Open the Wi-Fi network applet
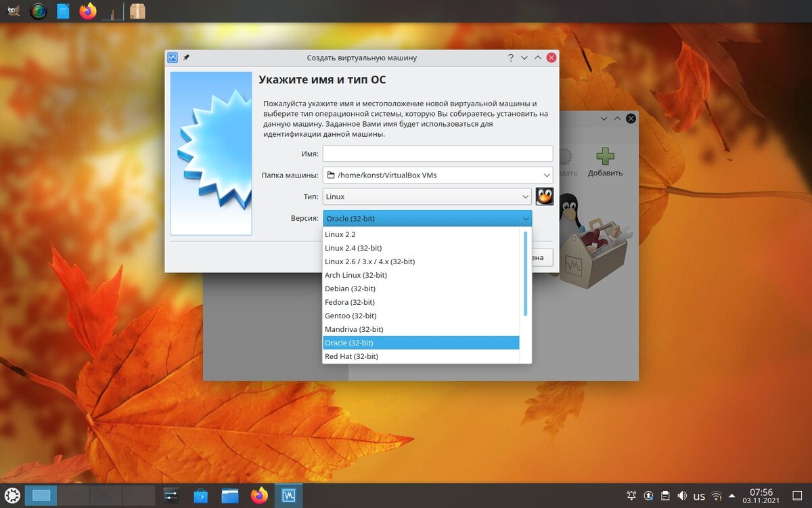Image resolution: width=812 pixels, height=508 pixels. (x=716, y=496)
